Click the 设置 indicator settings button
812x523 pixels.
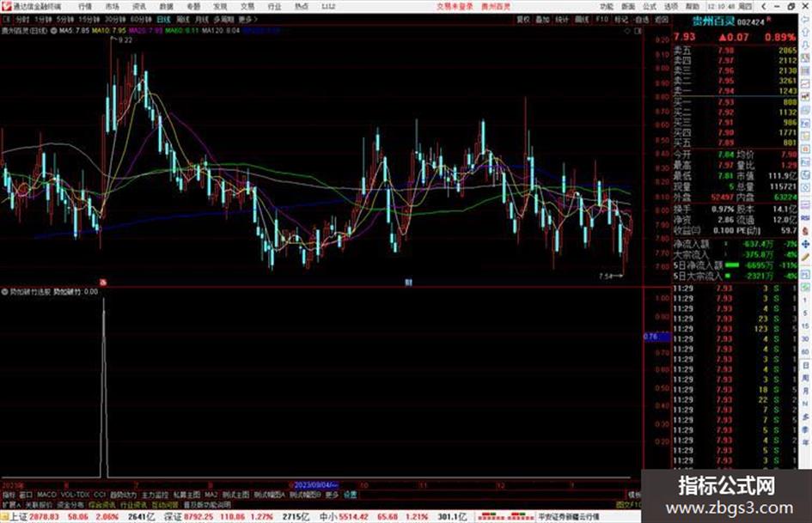[350, 495]
